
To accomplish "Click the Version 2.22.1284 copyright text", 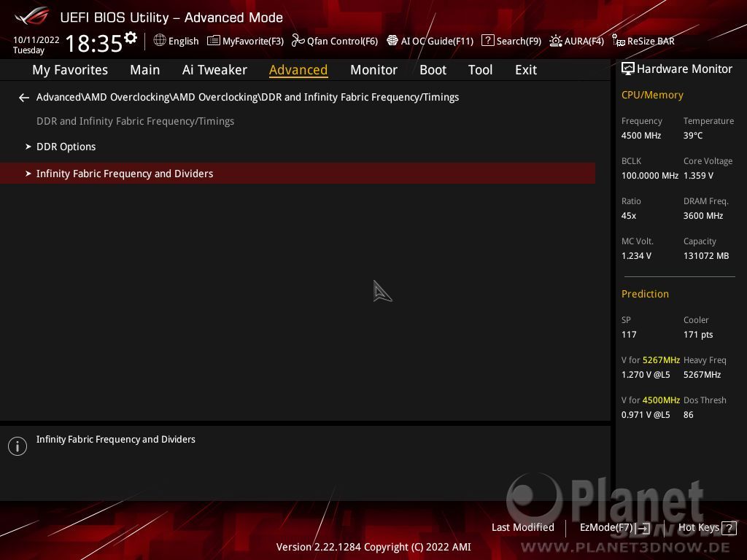I will tap(373, 547).
